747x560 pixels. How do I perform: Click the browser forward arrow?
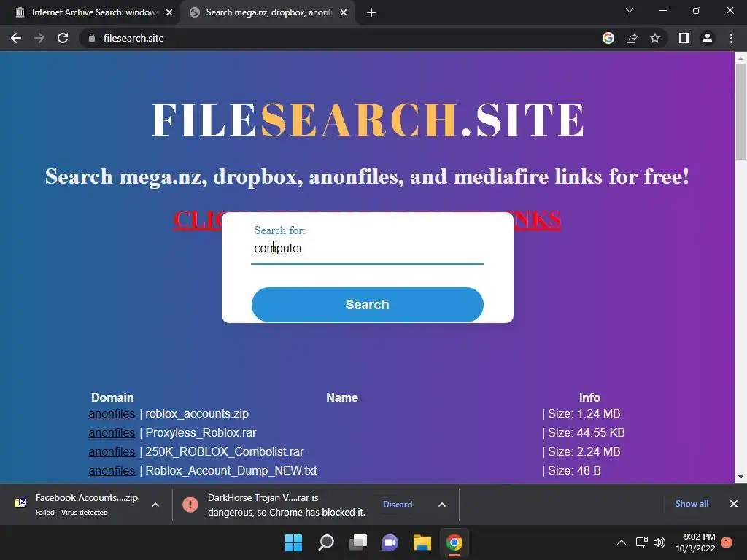pos(39,38)
